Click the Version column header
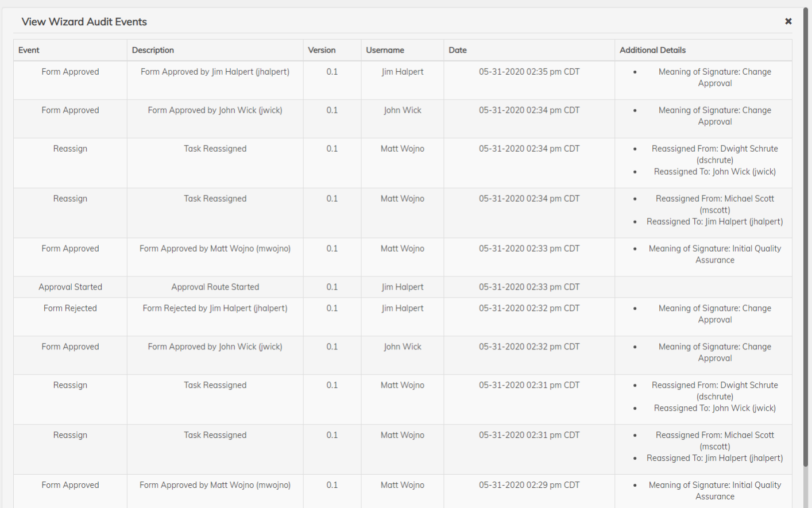This screenshot has height=508, width=812. 322,50
